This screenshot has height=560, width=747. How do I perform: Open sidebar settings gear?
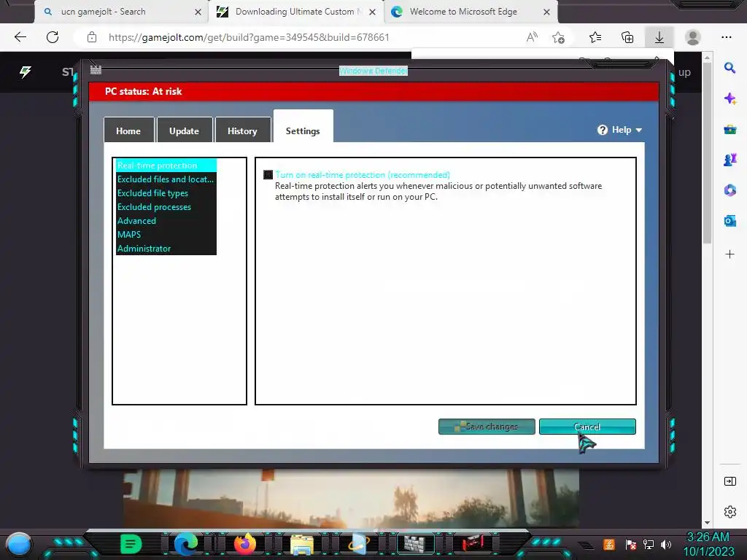pyautogui.click(x=729, y=512)
